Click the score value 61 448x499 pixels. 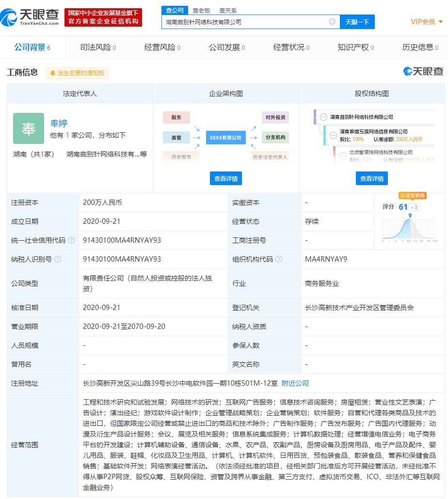pos(403,207)
